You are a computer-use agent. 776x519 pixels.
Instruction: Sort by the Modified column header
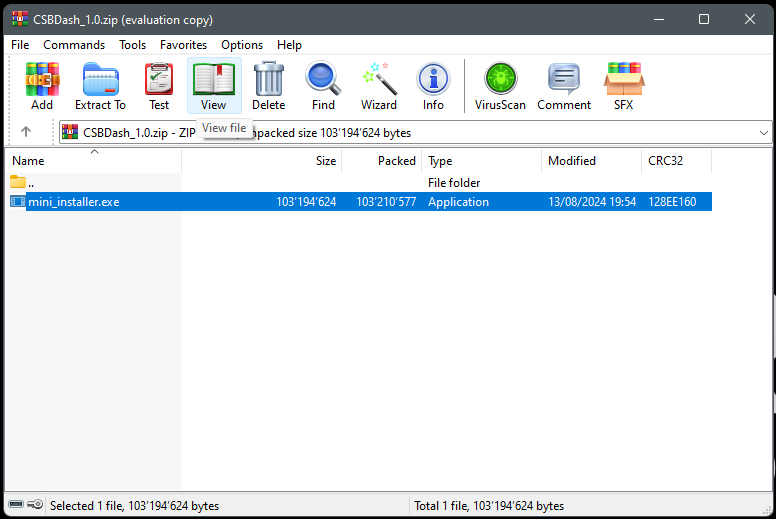click(572, 161)
